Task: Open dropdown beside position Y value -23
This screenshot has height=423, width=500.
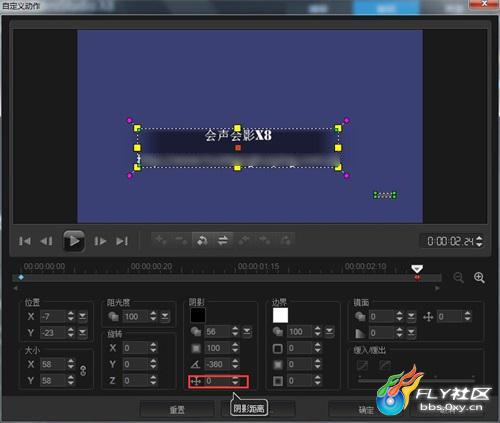Action: [x=82, y=332]
